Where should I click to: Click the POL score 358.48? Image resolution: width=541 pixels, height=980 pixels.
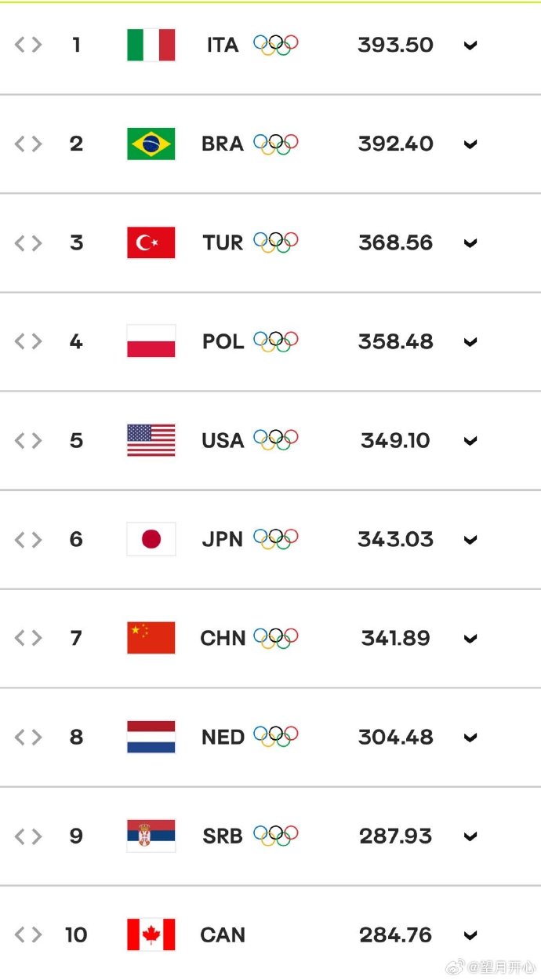(396, 341)
